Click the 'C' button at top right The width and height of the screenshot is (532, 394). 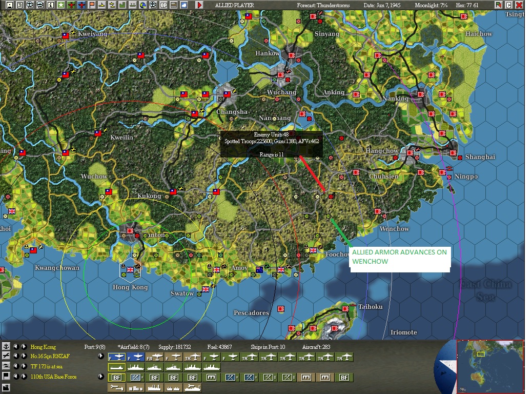pos(508,5)
